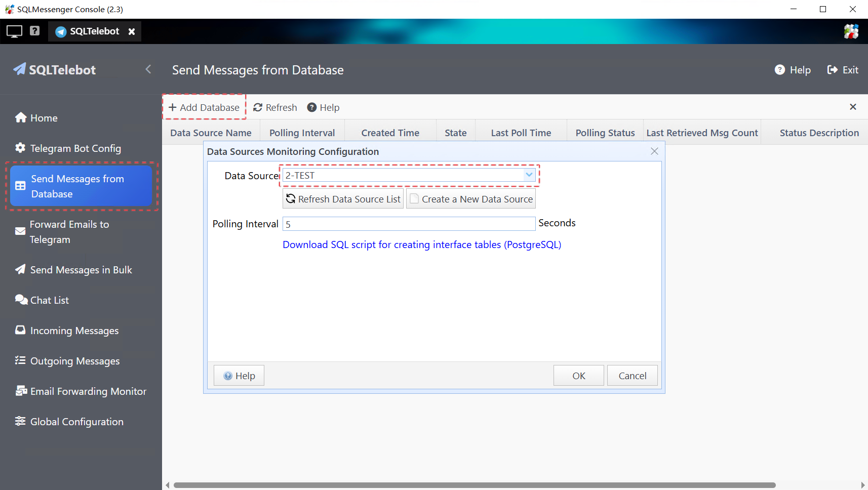Viewport: 868px width, 490px height.
Task: Switch to the SQLTelebot tab
Action: coord(94,31)
